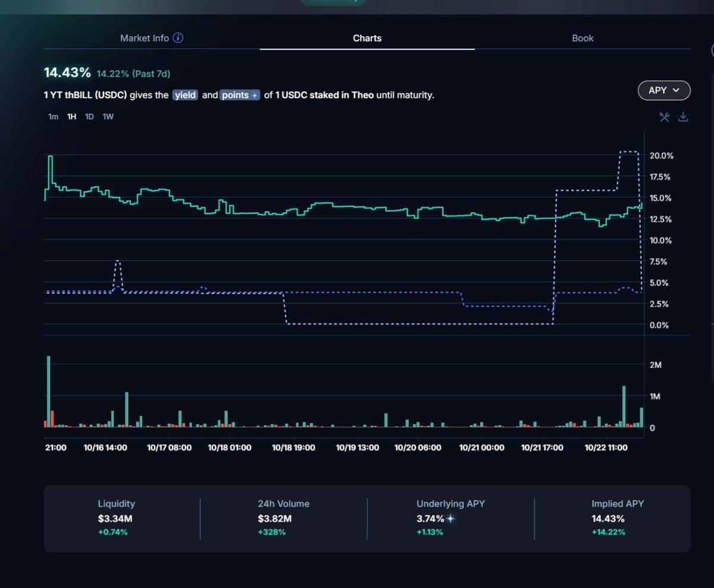Viewport: 714px width, 588px height.
Task: Set chart interval to 1m
Action: tap(54, 117)
